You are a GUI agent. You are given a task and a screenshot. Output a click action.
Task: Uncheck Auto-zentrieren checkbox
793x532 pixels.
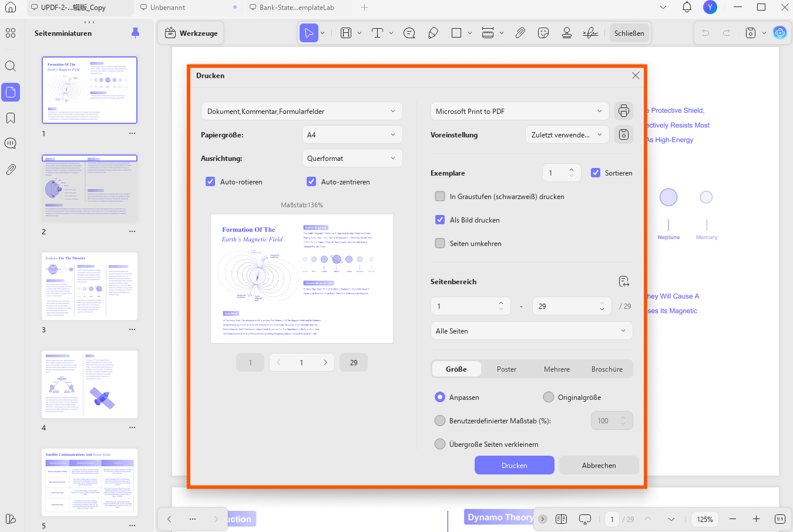(x=311, y=181)
